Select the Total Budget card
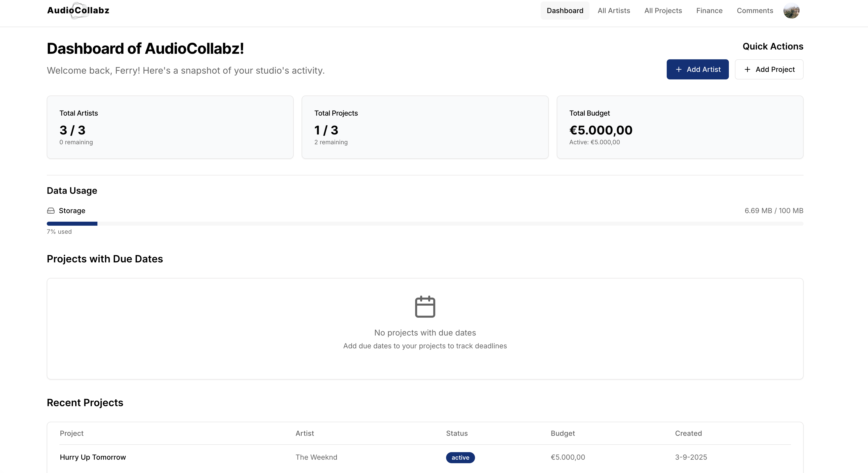 point(680,127)
